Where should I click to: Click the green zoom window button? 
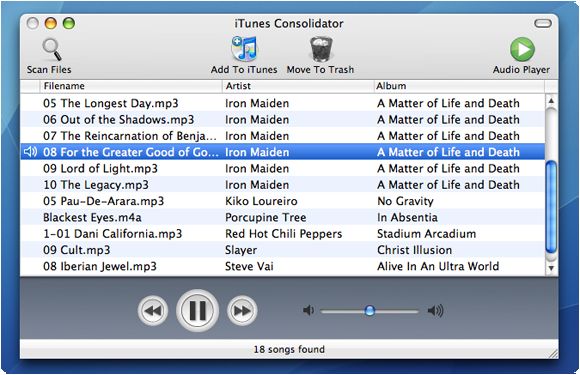69,23
